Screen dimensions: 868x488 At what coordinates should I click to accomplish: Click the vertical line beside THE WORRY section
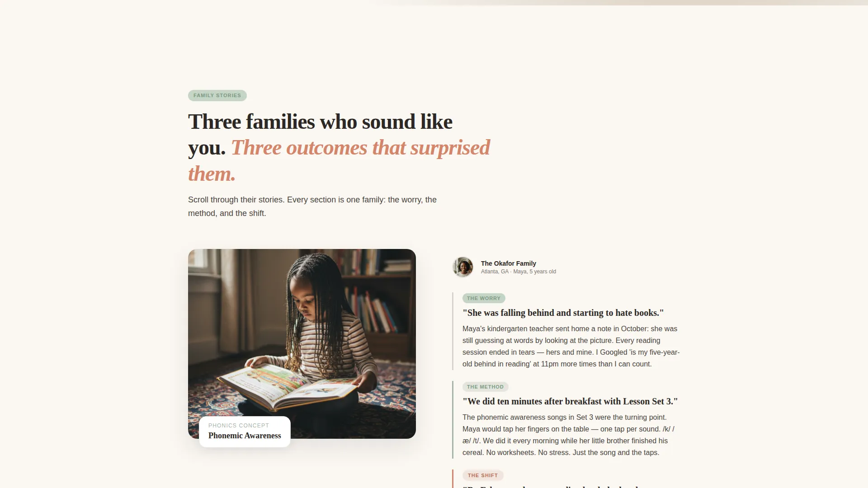453,331
